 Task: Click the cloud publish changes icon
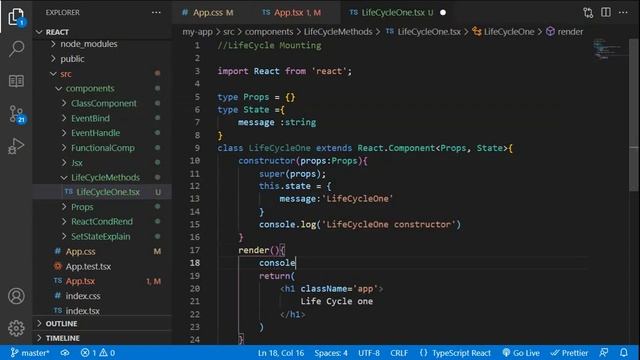pyautogui.click(x=65, y=353)
